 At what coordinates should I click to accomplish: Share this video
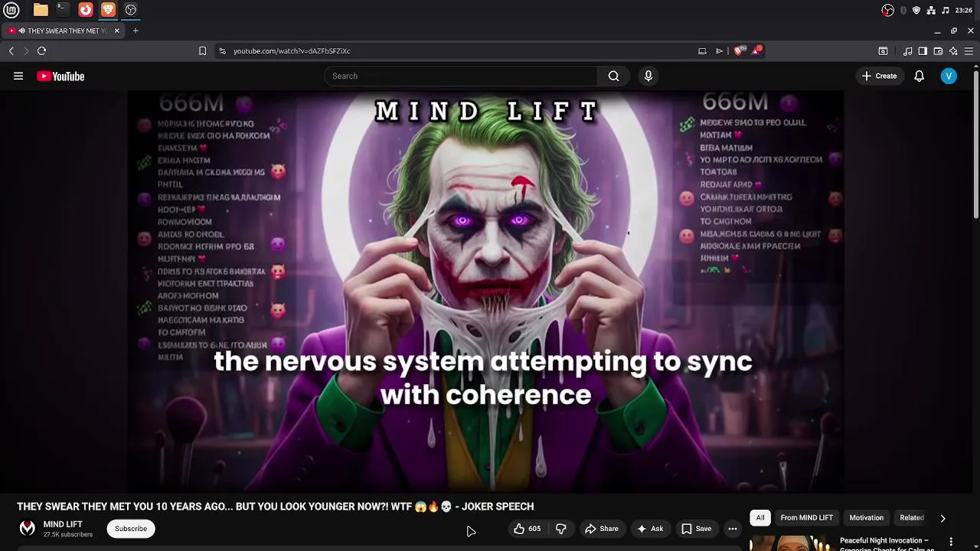coord(601,529)
